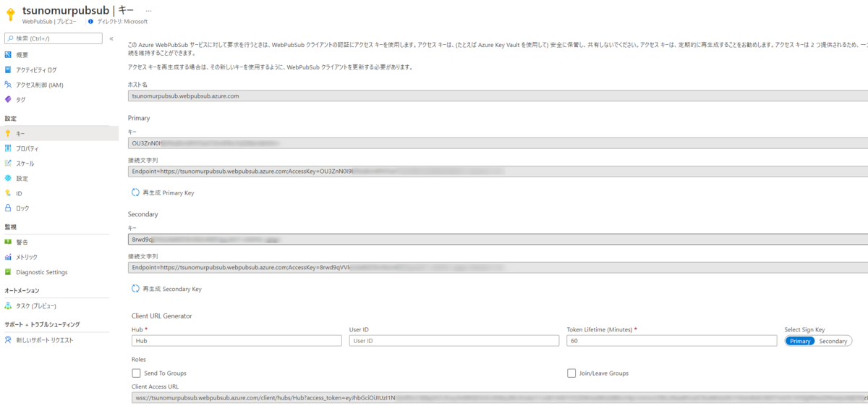Click the タグ tag icon

click(8, 100)
